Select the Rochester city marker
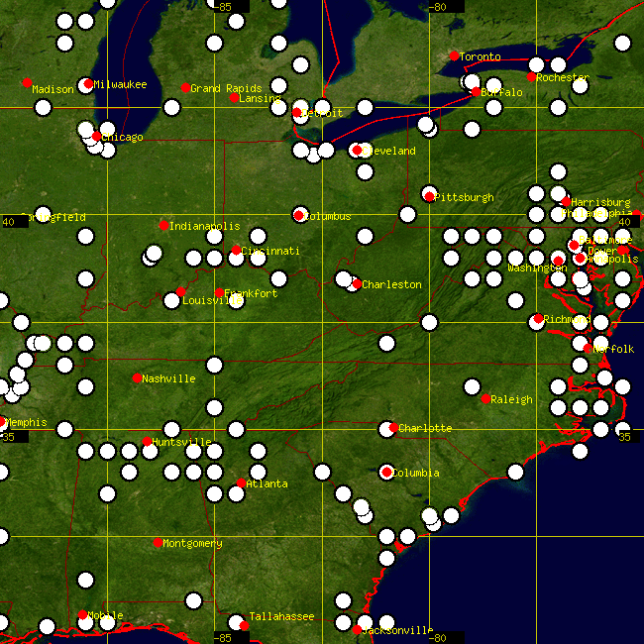 pos(531,77)
